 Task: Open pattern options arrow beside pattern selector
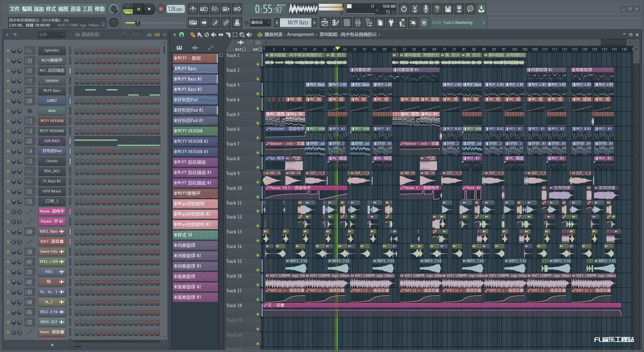[x=277, y=22]
